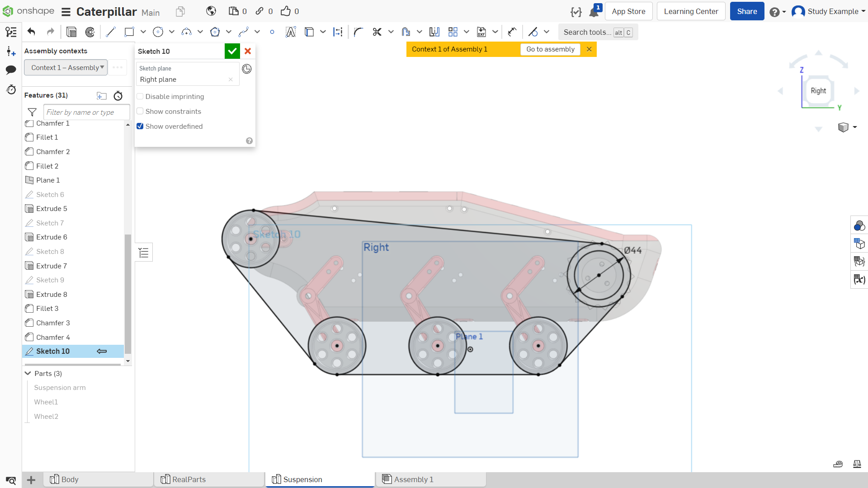Click the Go to assembly button

(550, 49)
